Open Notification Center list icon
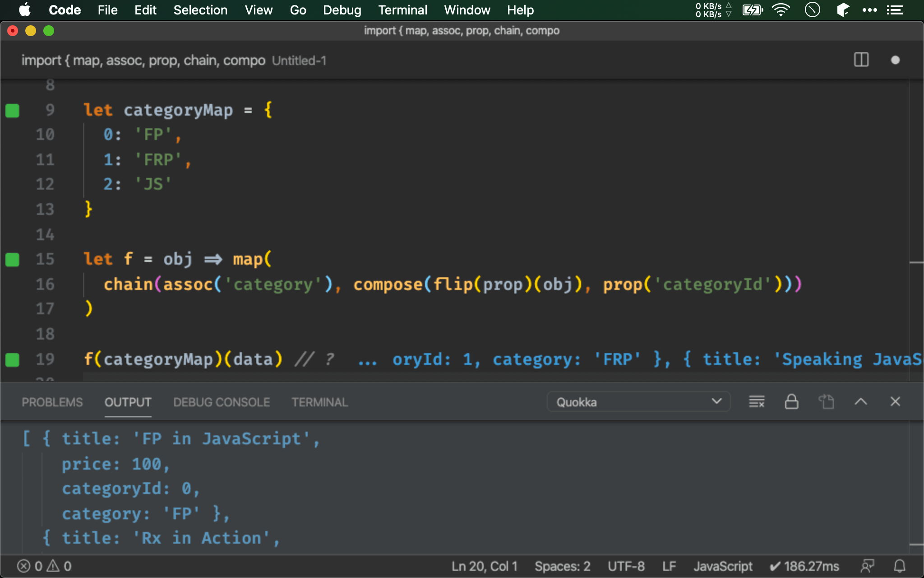 [895, 10]
